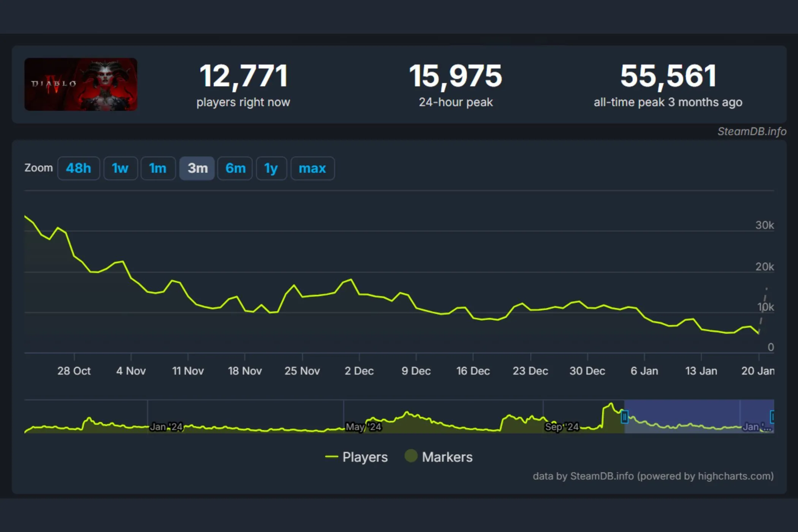Click the left navigator range handle
Image resolution: width=798 pixels, height=532 pixels.
(624, 417)
